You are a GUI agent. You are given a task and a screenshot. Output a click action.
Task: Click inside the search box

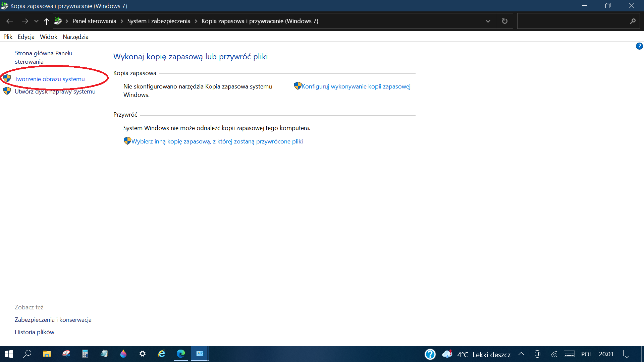[577, 21]
